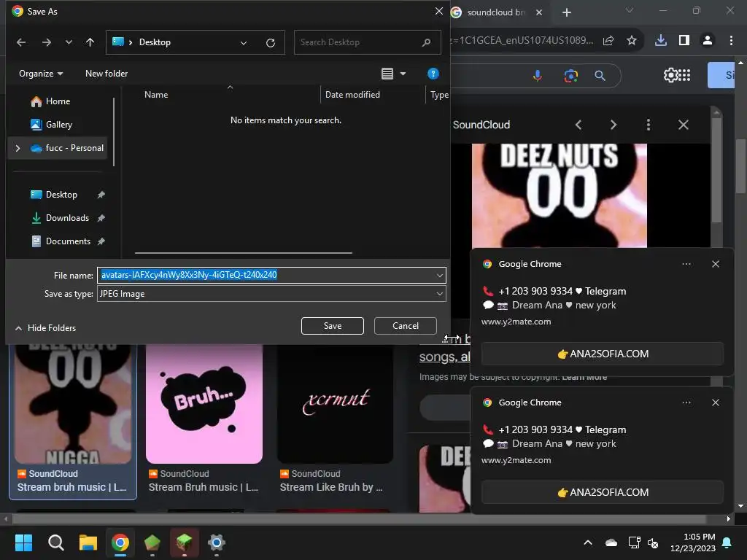Open view options dropdown arrow
Image resolution: width=747 pixels, height=560 pixels.
pos(403,74)
